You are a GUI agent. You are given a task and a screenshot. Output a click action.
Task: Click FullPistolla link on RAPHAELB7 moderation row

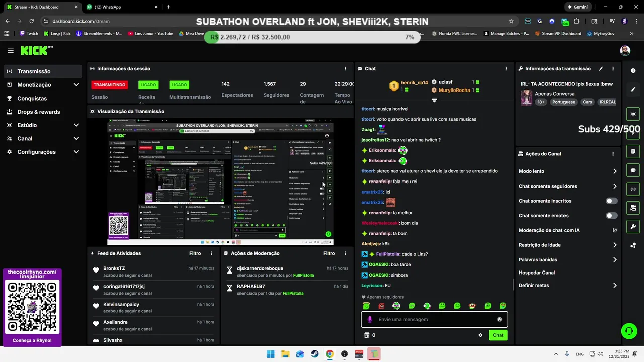[x=293, y=293]
